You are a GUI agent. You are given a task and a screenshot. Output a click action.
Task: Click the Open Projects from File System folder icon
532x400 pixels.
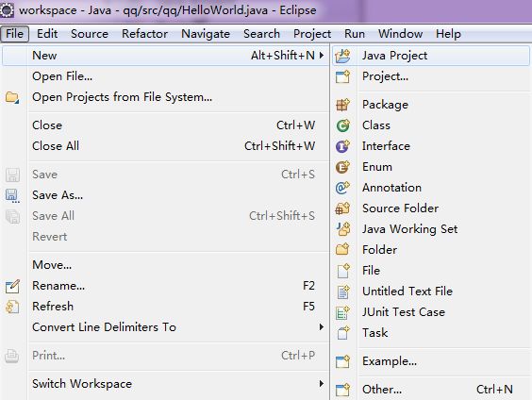[x=12, y=98]
